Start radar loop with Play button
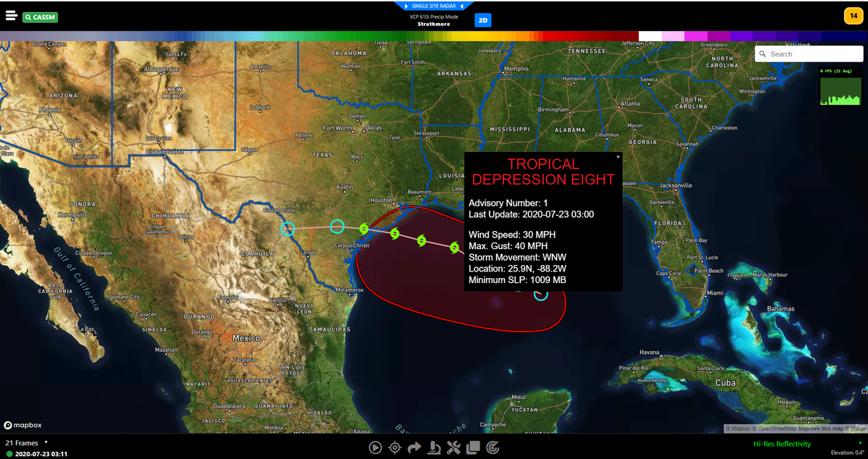 point(375,447)
